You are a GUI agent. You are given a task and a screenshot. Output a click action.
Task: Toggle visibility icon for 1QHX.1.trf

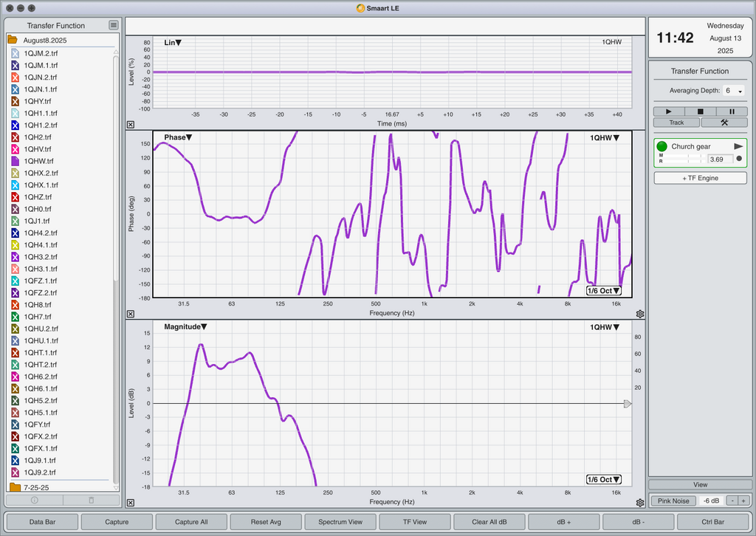[15, 185]
